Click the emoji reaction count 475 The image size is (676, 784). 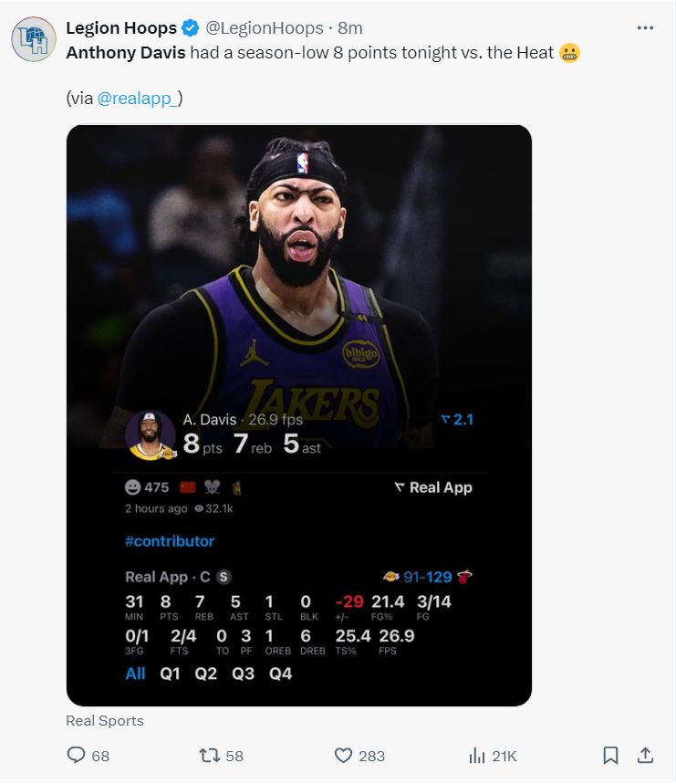(147, 487)
